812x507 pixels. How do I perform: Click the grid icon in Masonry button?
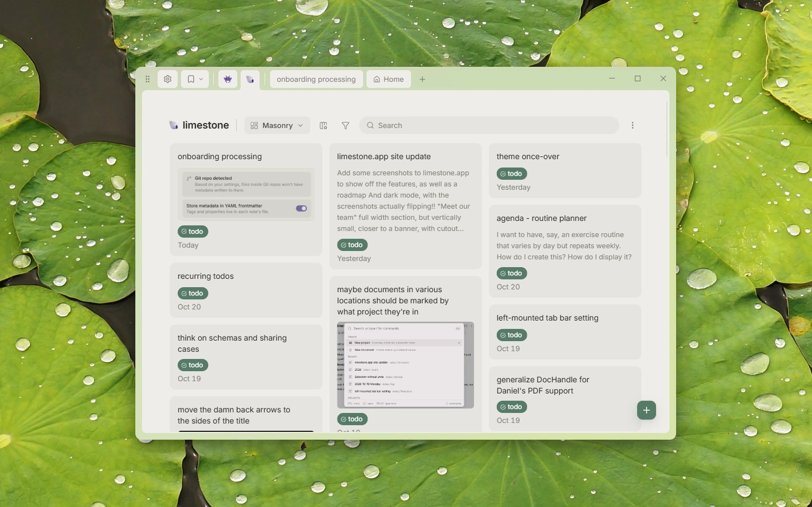point(254,125)
